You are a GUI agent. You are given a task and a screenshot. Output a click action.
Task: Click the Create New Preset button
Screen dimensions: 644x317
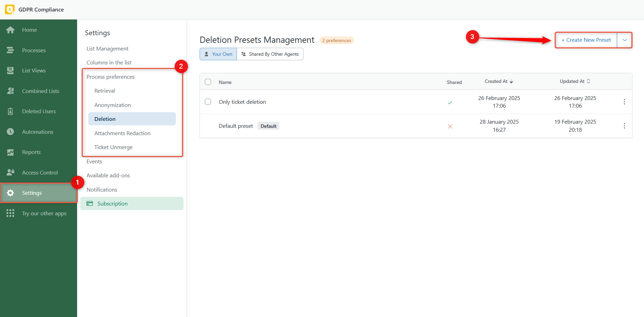coord(586,40)
